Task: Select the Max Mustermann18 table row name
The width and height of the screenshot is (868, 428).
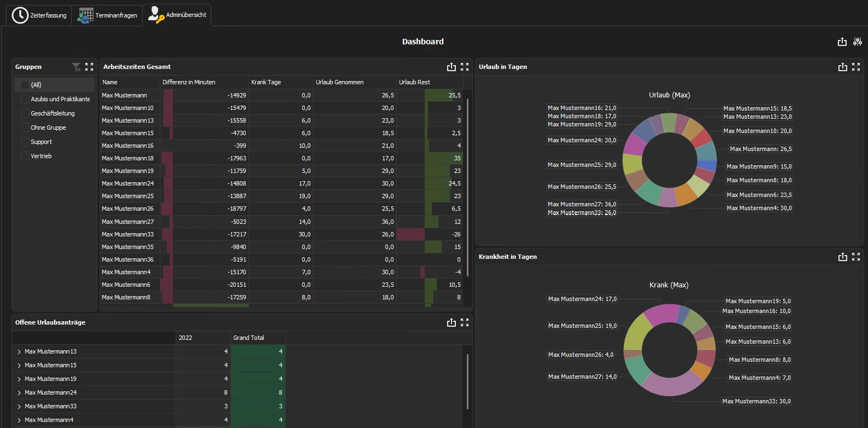Action: point(128,158)
